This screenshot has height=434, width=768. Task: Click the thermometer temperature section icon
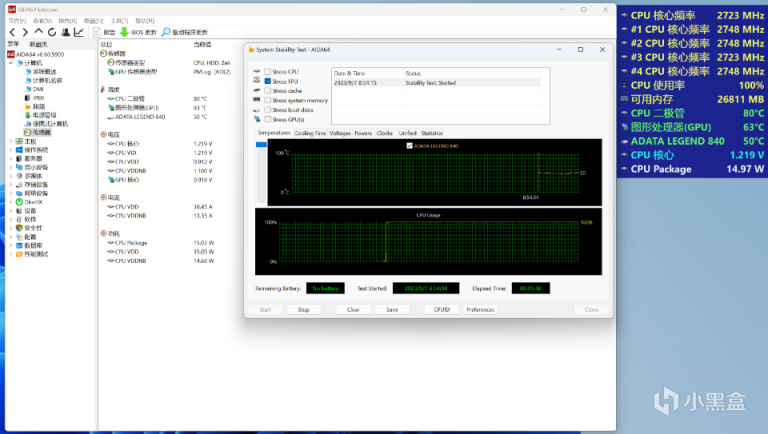point(103,90)
